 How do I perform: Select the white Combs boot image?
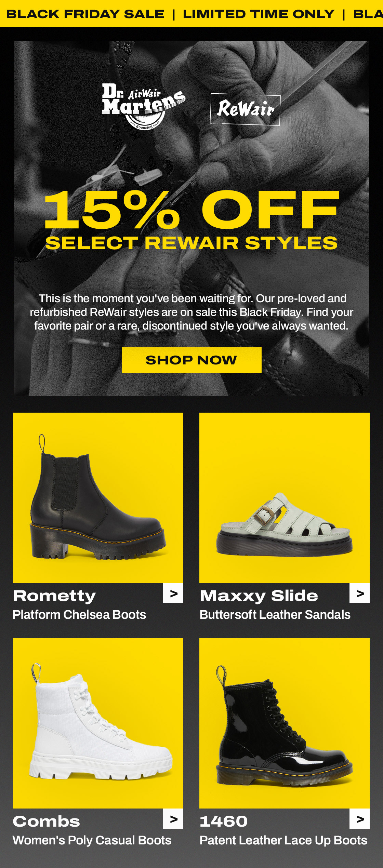click(x=98, y=723)
